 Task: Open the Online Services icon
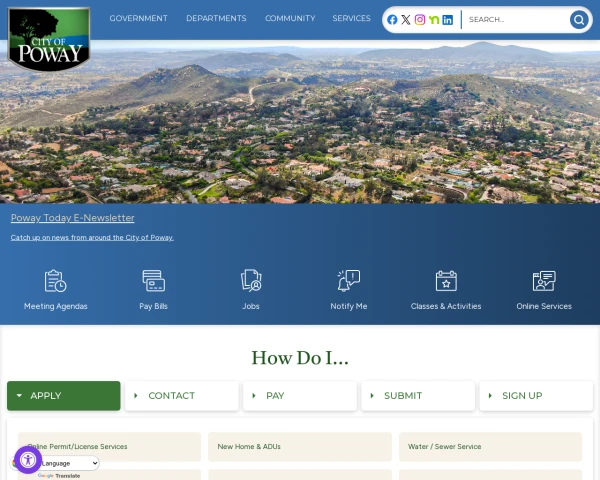tap(544, 281)
